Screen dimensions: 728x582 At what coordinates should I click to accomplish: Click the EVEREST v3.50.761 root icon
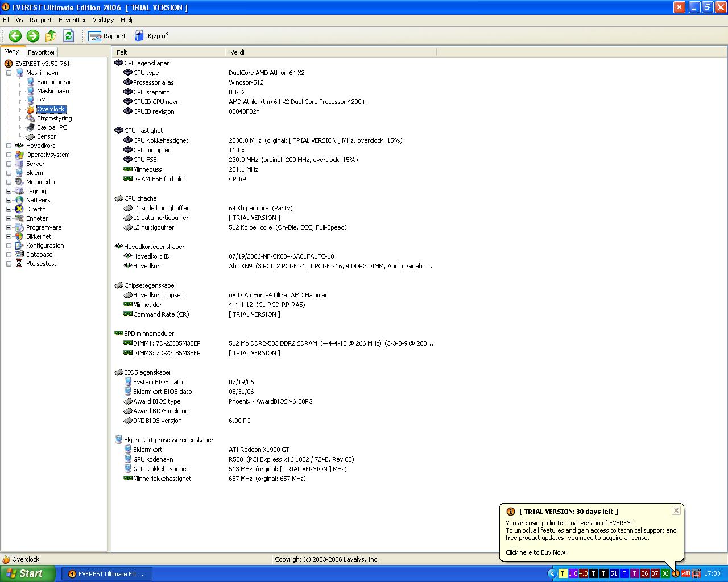(9, 64)
